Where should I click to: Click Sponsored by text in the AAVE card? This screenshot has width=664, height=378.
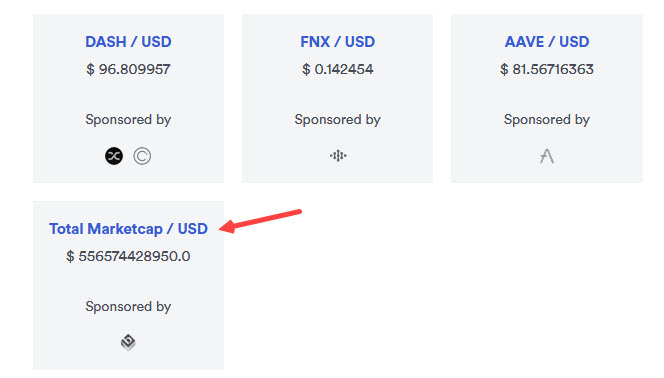[547, 120]
